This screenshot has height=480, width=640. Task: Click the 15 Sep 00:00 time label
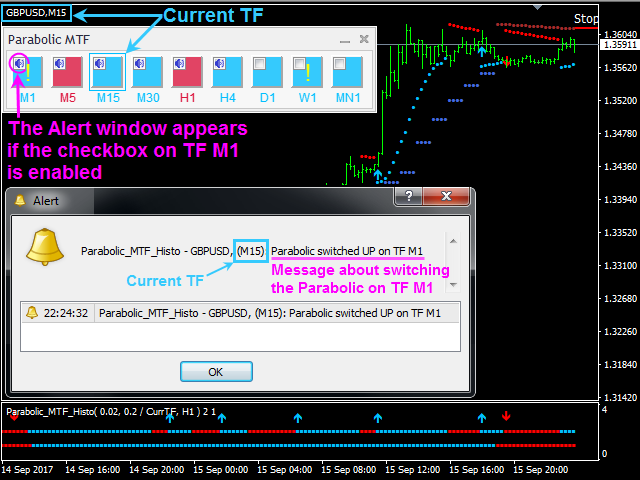220,470
